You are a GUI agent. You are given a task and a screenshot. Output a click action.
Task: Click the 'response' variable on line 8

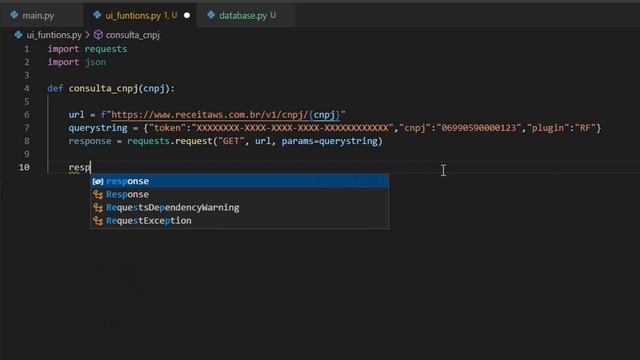(90, 141)
